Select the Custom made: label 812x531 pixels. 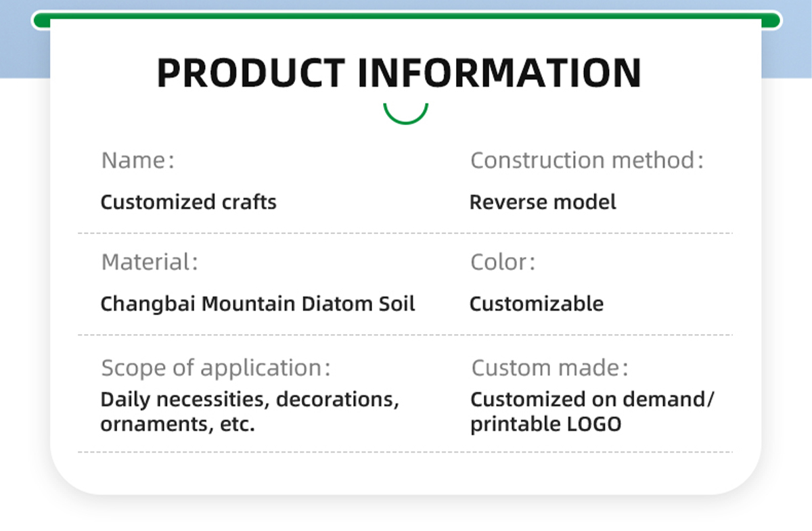coord(549,369)
